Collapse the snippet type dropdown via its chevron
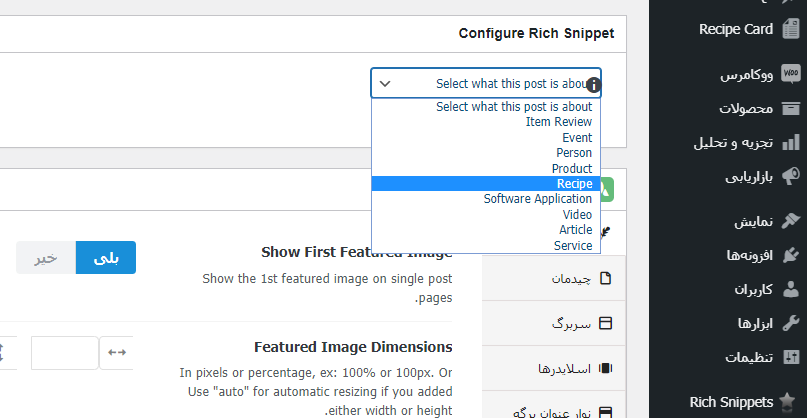807x418 pixels. 385,83
